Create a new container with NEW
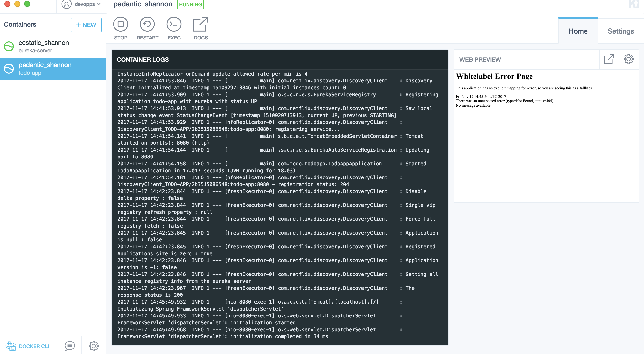This screenshot has height=354, width=644. point(86,25)
